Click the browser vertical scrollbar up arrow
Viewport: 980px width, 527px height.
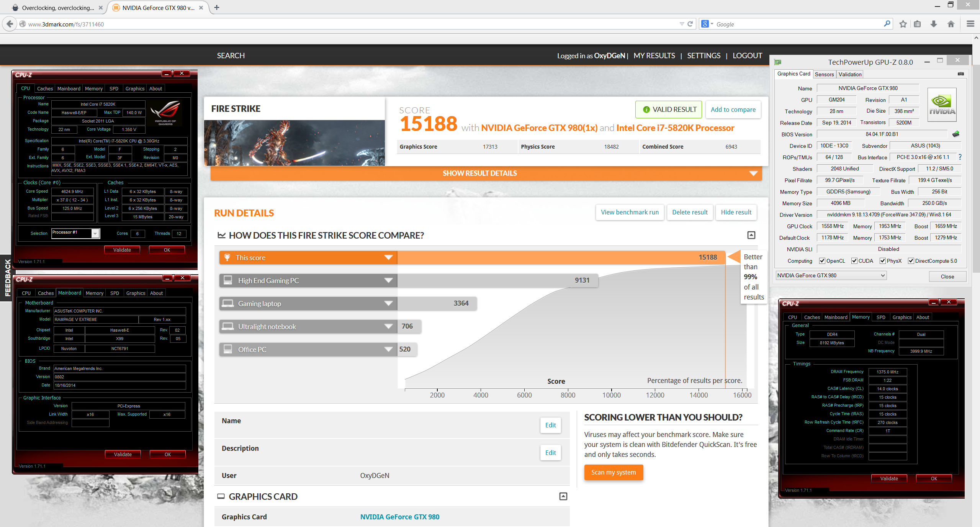point(976,38)
